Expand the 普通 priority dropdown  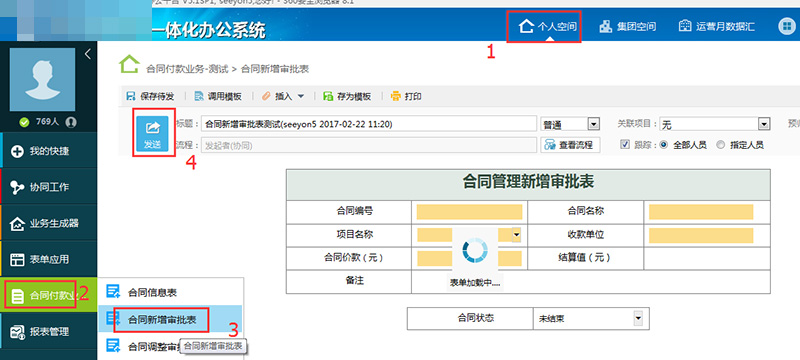570,124
